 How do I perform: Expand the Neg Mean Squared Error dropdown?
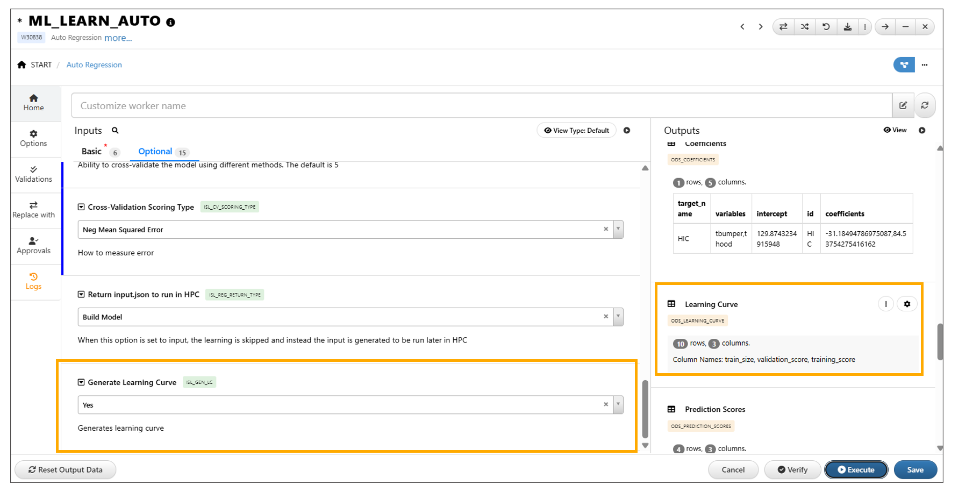(618, 230)
